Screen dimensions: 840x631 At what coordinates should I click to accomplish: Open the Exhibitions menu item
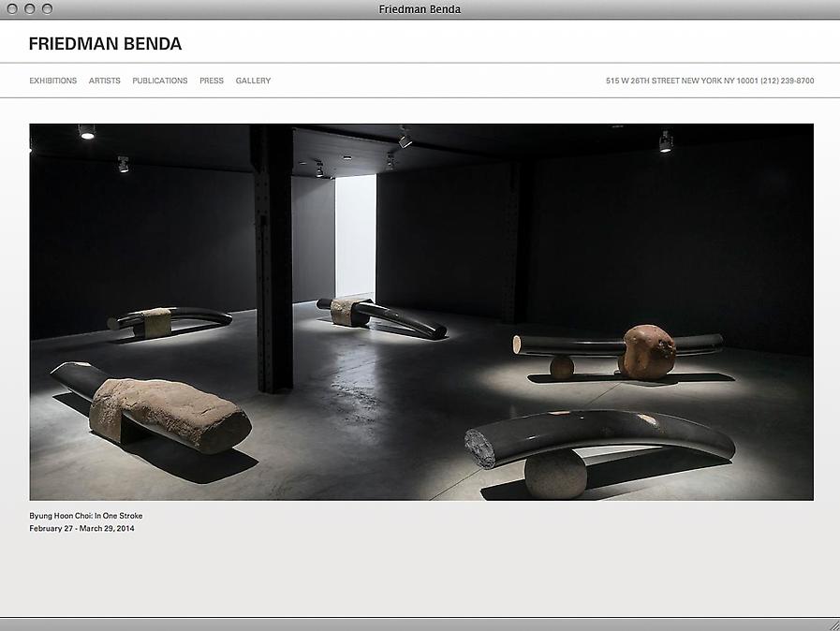click(x=53, y=81)
